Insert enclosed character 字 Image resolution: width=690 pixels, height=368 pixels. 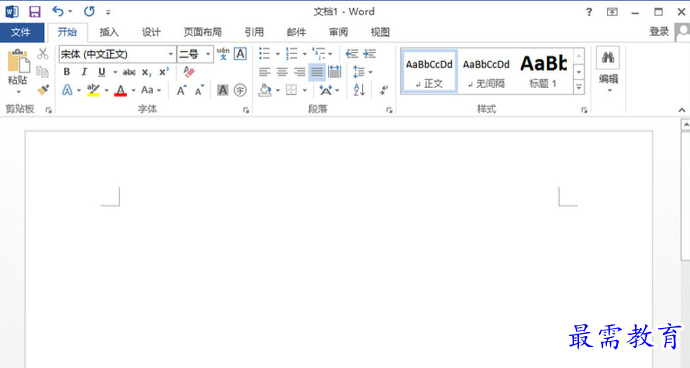240,90
